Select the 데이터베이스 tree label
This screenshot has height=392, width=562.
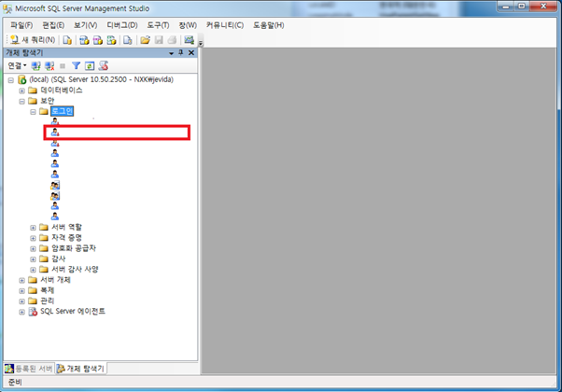click(62, 90)
